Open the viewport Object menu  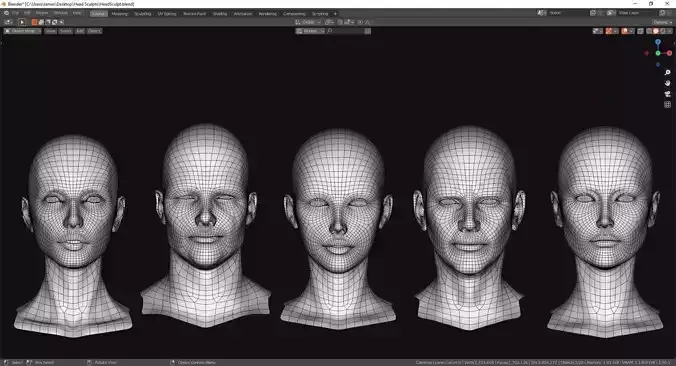tap(94, 31)
